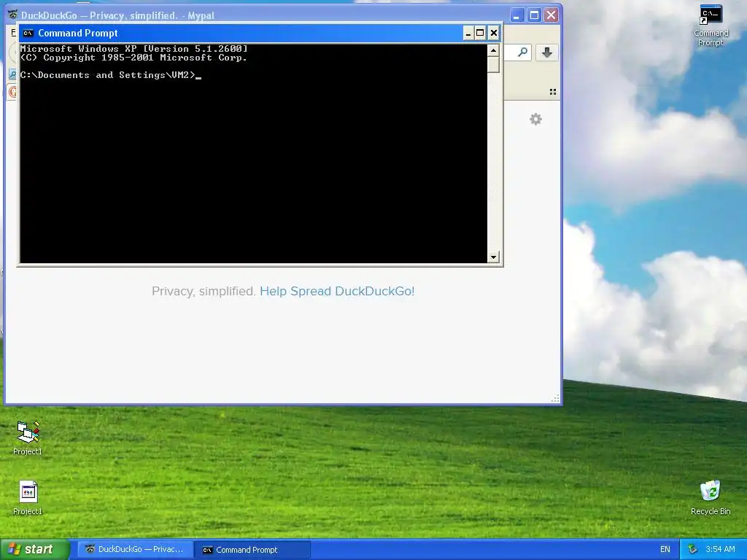Click the Command Prompt scrollbar down arrow
Screen dimensions: 747x560
[493, 257]
